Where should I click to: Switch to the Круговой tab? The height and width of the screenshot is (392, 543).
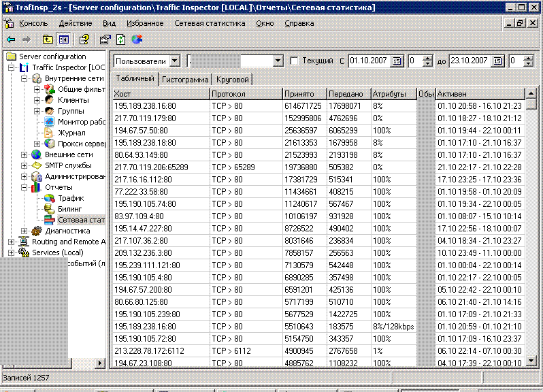click(232, 80)
